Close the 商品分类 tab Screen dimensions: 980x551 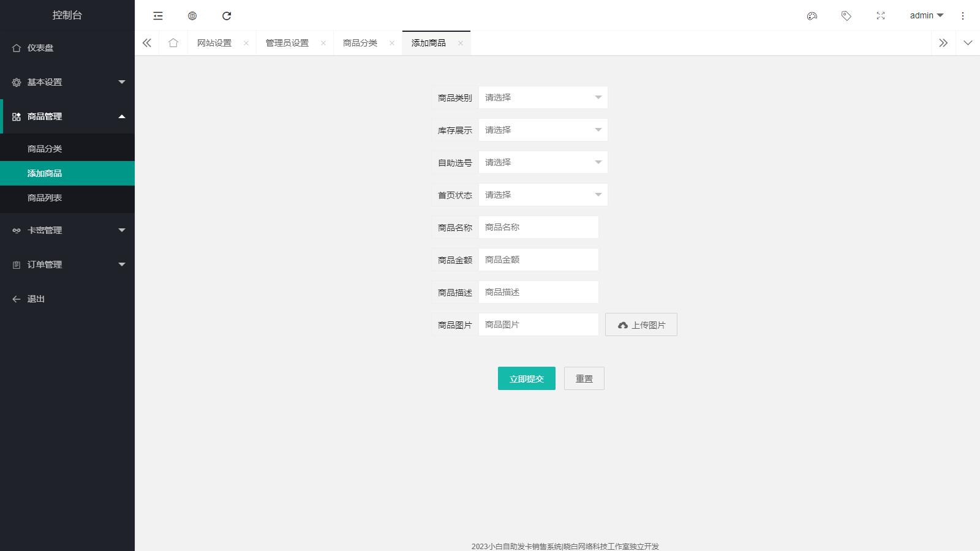coord(392,43)
